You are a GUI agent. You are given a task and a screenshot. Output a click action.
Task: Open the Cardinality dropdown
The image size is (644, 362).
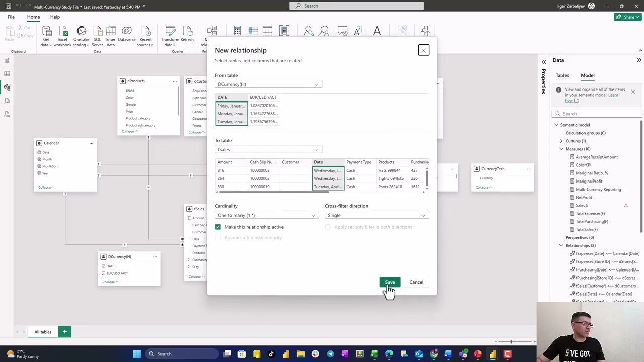coord(267,215)
